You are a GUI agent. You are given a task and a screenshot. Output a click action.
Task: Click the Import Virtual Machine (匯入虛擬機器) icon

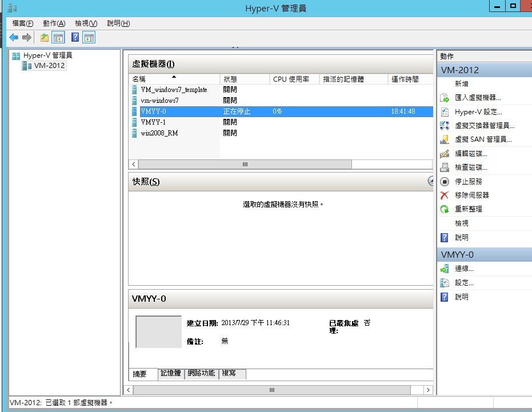click(445, 98)
